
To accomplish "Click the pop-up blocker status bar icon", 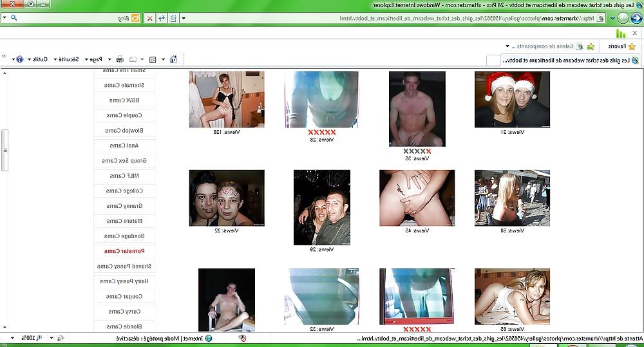I will point(242,339).
